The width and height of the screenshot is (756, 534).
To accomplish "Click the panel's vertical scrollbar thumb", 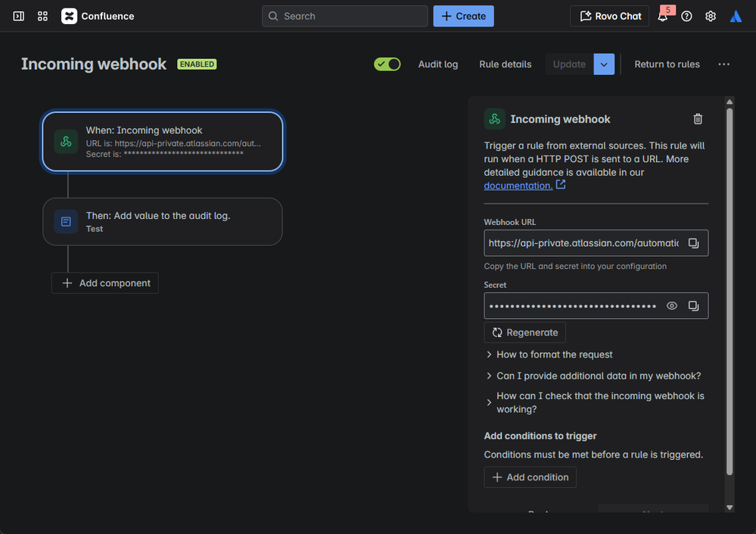I will [x=730, y=292].
